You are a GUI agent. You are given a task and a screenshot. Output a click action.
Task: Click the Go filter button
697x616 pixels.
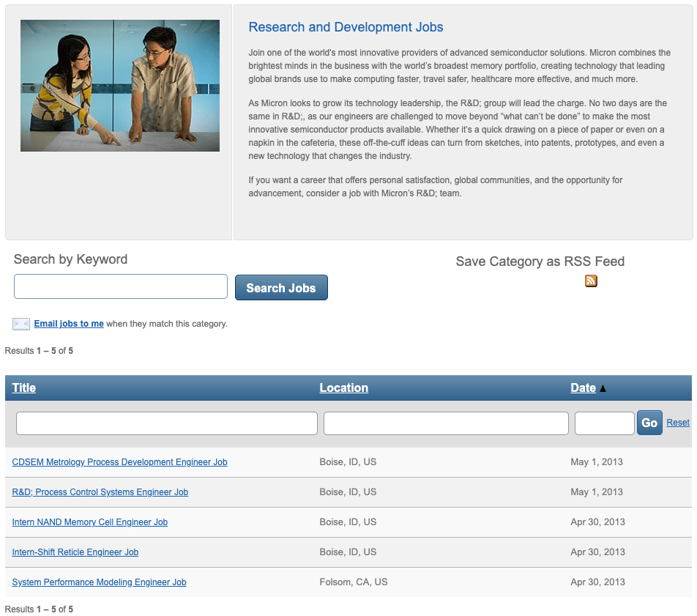coord(649,423)
